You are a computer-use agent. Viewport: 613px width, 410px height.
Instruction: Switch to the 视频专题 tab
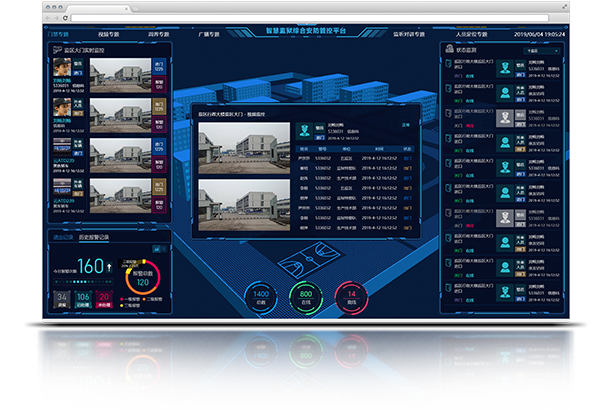pos(106,34)
